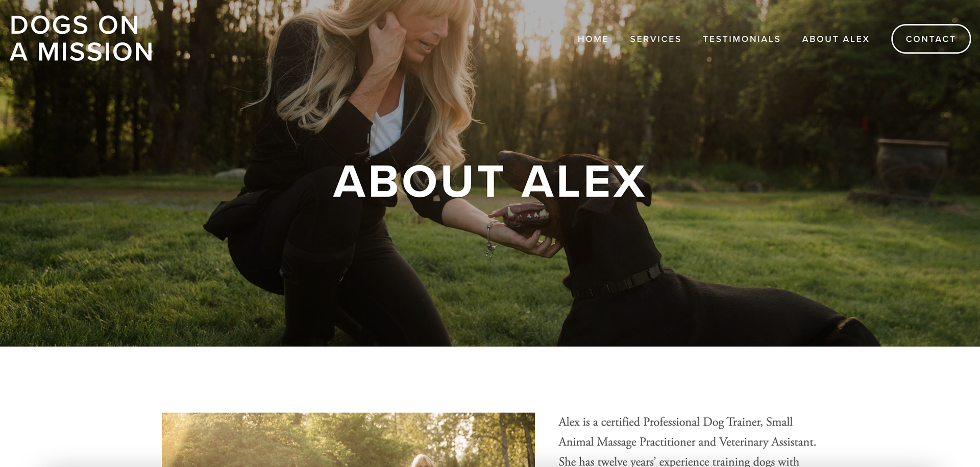Open the photo thumbnail below the hero
Image resolution: width=980 pixels, height=467 pixels.
[348, 439]
